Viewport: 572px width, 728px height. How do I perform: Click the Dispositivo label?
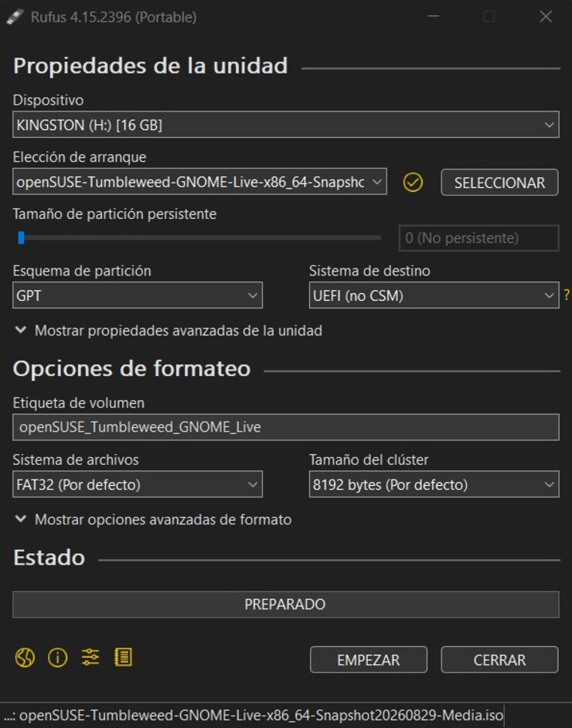48,101
